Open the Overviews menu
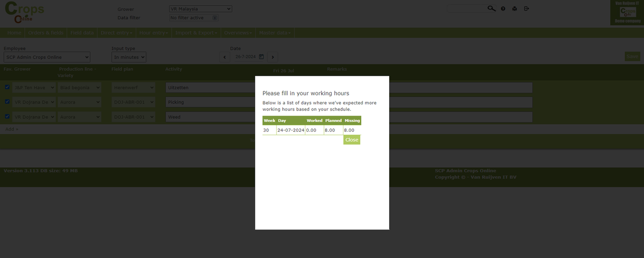 [238, 33]
